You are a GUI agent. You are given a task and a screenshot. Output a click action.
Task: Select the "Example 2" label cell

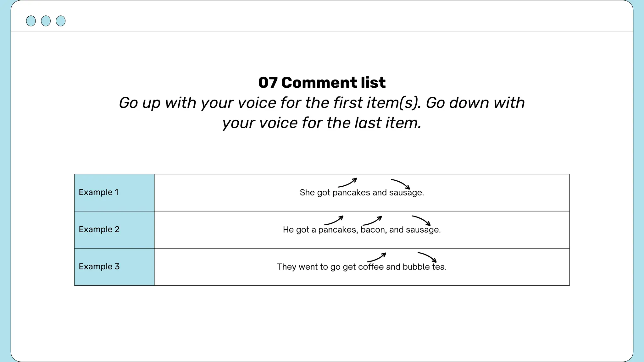click(114, 229)
